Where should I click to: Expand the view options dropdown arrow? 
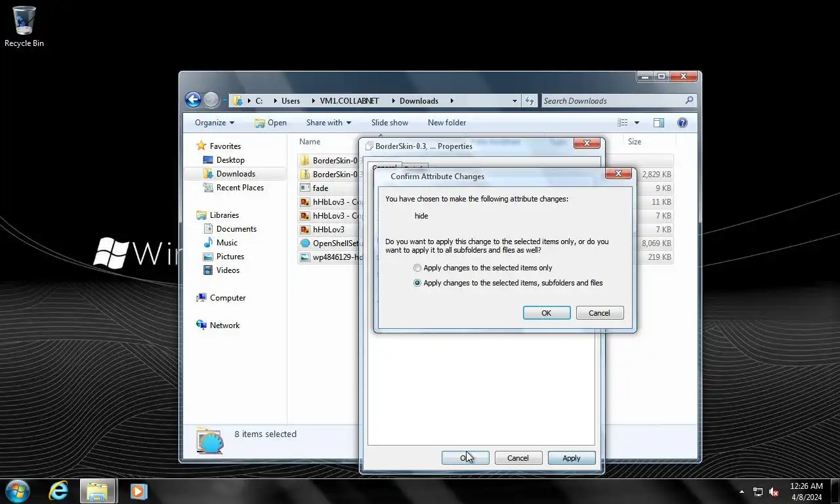point(637,123)
